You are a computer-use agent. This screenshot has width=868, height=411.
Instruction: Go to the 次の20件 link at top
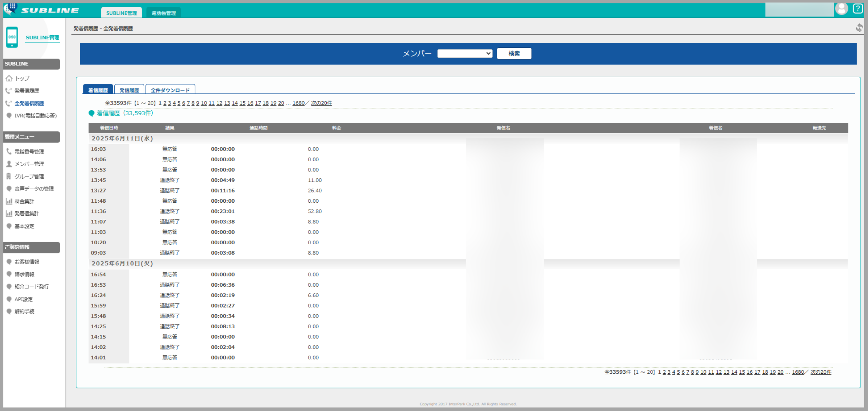(321, 103)
